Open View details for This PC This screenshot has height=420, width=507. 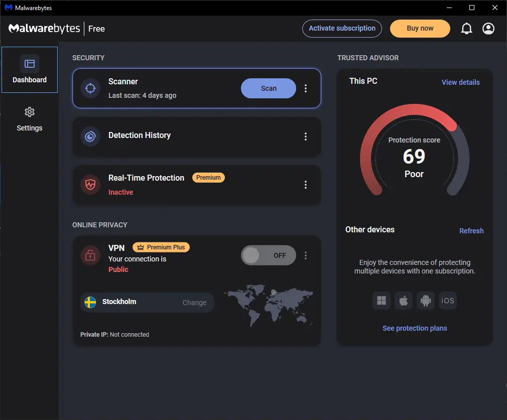(x=460, y=82)
